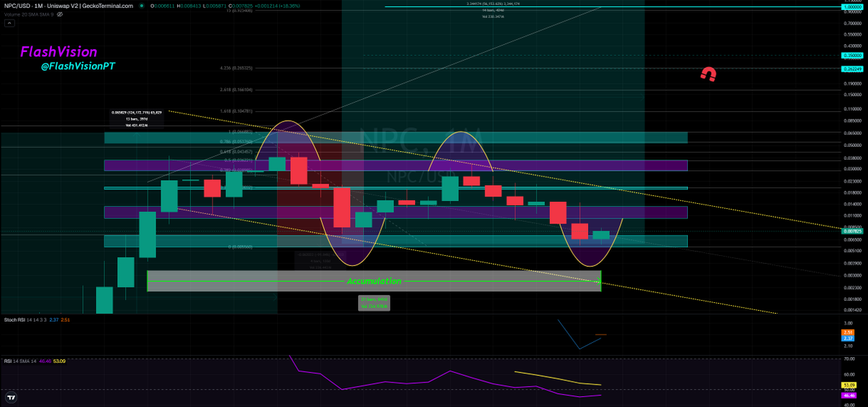Click the closing price value C0.007825 in legend
The width and height of the screenshot is (868, 407).
[240, 5]
